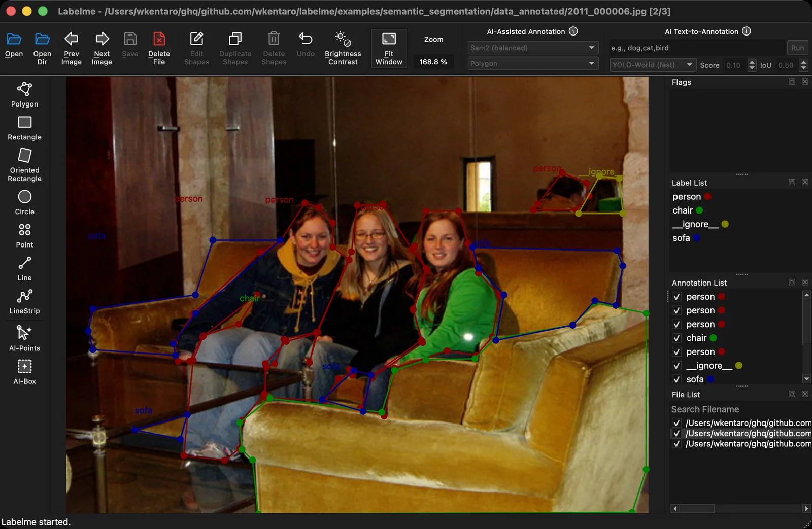
Task: Click the Delete File icon
Action: click(x=159, y=39)
